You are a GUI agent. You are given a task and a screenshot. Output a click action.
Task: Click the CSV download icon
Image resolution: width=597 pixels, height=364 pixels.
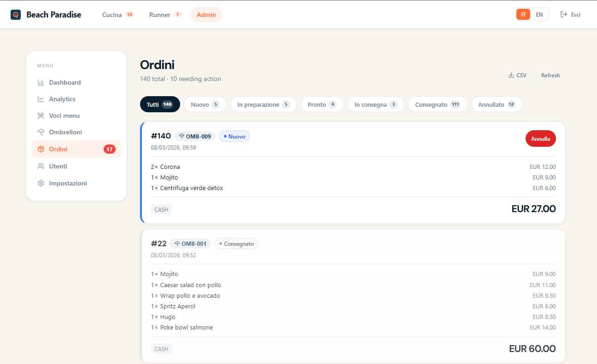pyautogui.click(x=511, y=75)
